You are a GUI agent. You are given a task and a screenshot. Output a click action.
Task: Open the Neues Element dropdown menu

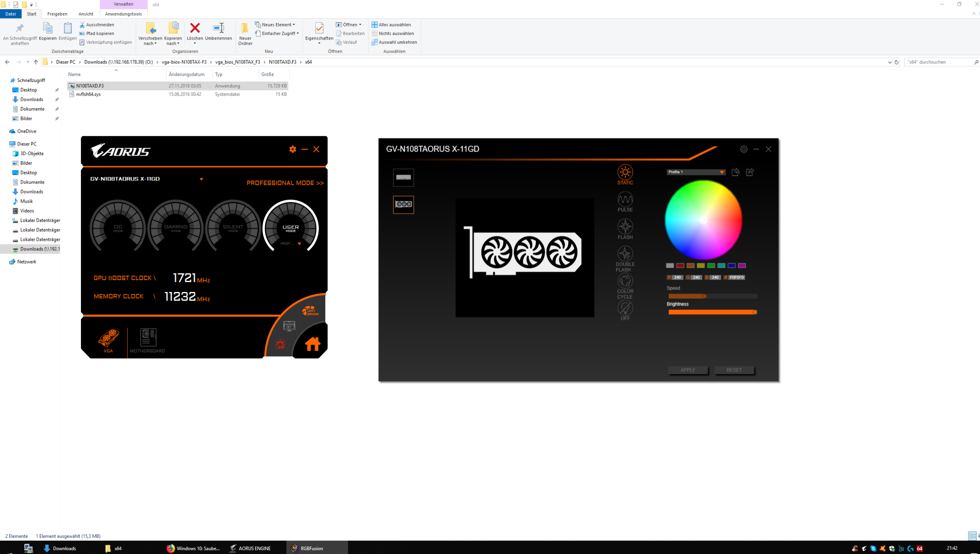(275, 25)
